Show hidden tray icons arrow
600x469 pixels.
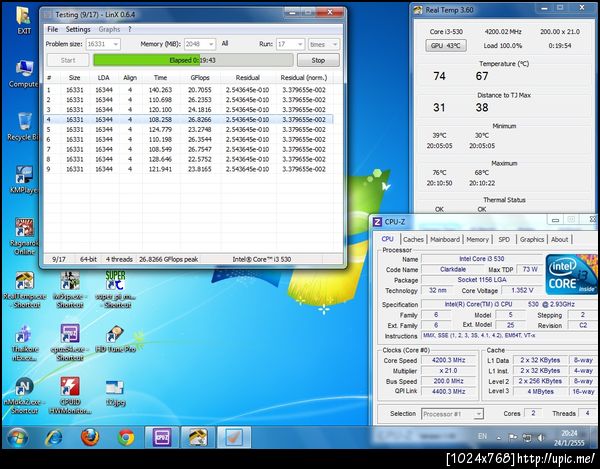(498, 438)
